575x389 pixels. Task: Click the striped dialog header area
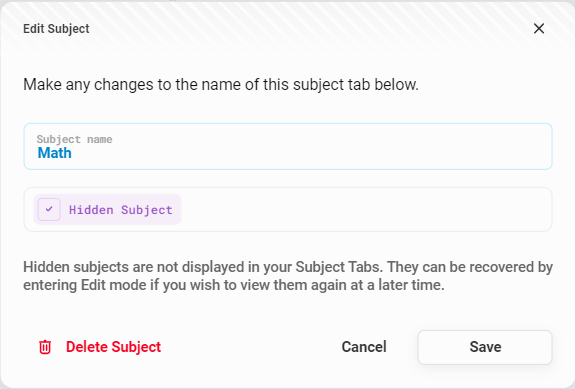288,28
